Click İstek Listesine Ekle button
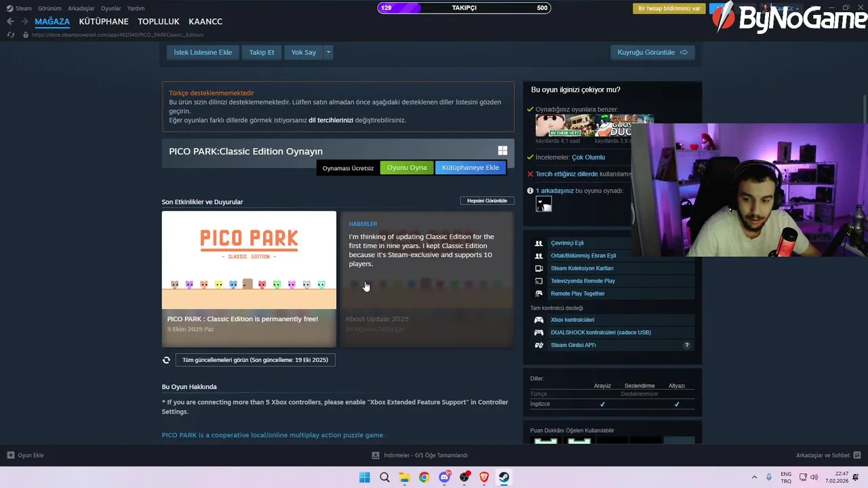Viewport: 868px width, 488px height. click(x=203, y=52)
